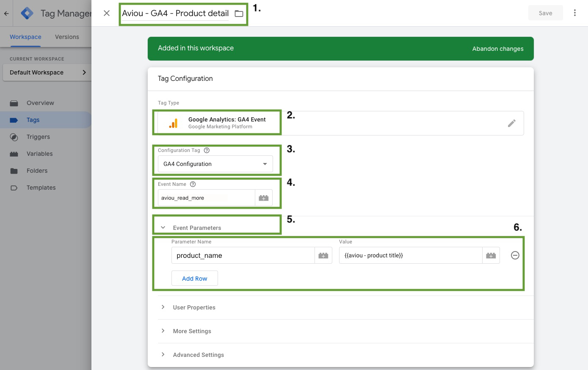This screenshot has width=588, height=370.
Task: Click the Tag Manager diamond logo
Action: 27,13
